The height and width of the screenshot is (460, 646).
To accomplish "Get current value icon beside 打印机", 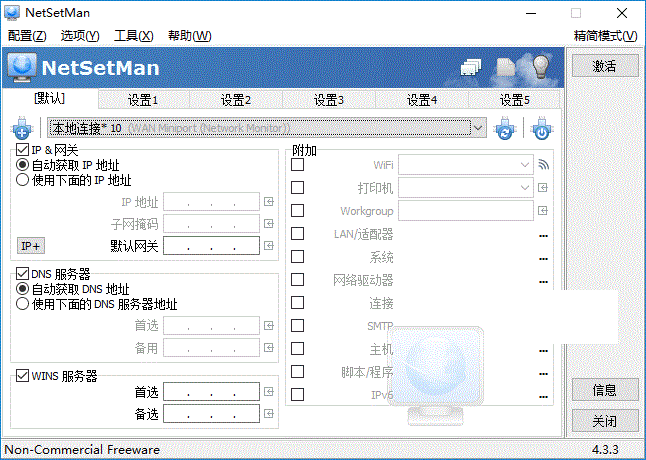I will click(543, 188).
